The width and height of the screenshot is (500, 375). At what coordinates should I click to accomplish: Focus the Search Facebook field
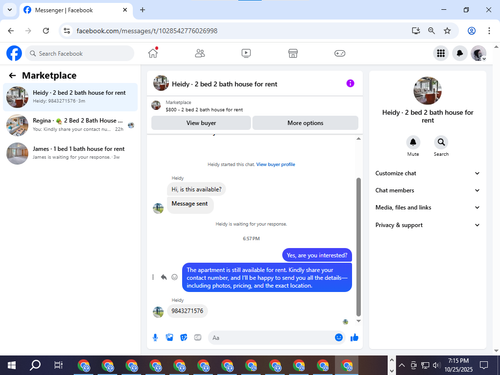(x=80, y=53)
